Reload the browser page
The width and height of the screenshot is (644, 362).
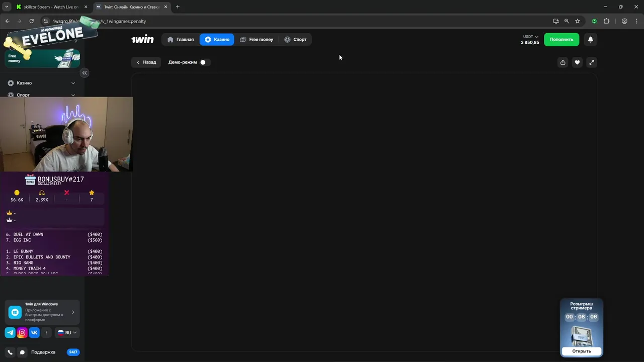point(31,21)
